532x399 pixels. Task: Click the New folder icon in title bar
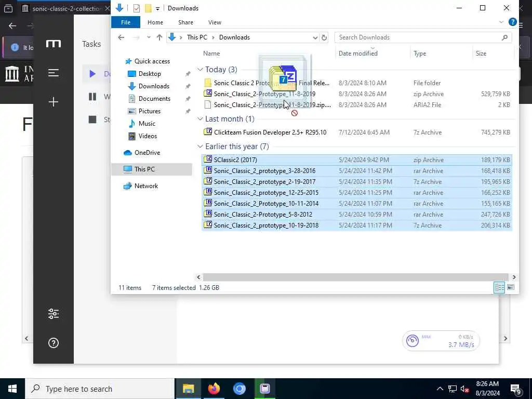pyautogui.click(x=148, y=8)
